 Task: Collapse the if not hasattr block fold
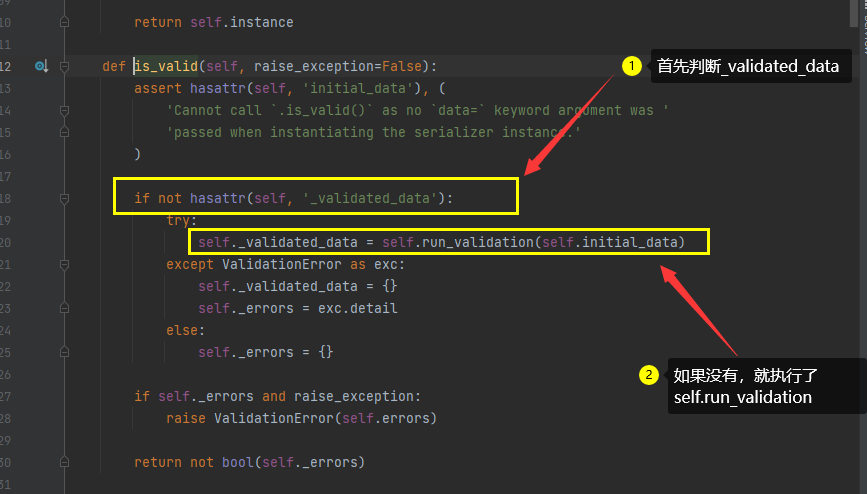pos(64,199)
